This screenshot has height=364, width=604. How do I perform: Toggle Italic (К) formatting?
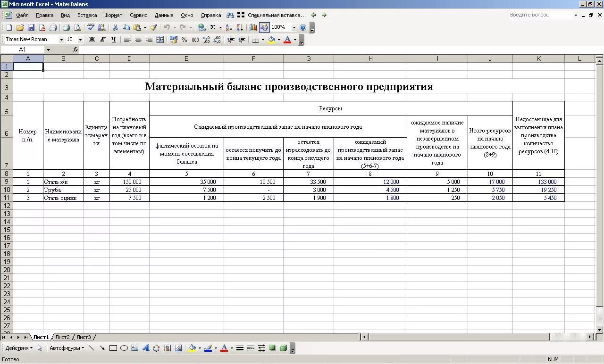(x=103, y=40)
